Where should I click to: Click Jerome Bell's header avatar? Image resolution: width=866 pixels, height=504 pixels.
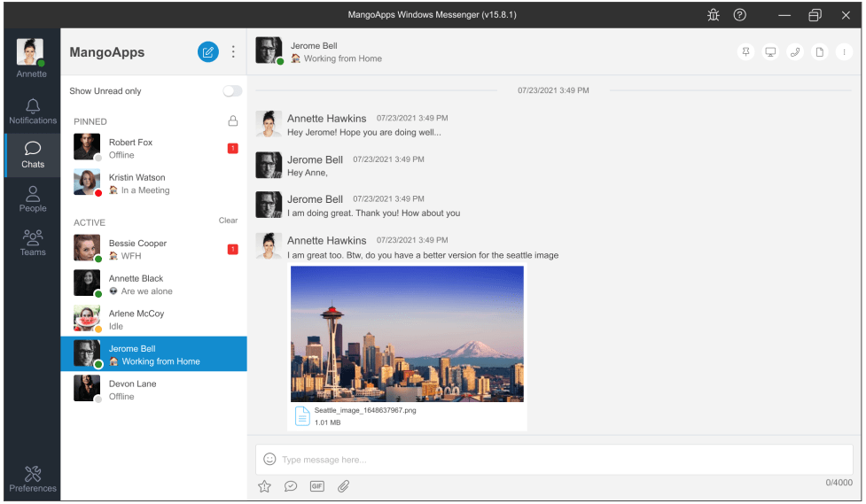tap(269, 50)
